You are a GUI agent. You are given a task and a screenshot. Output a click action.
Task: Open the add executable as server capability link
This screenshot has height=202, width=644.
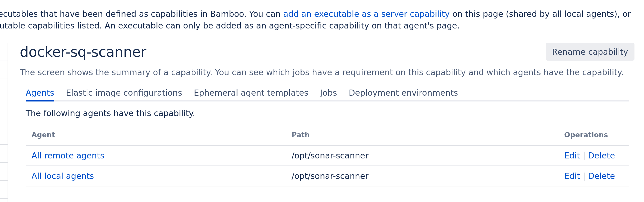(x=366, y=14)
